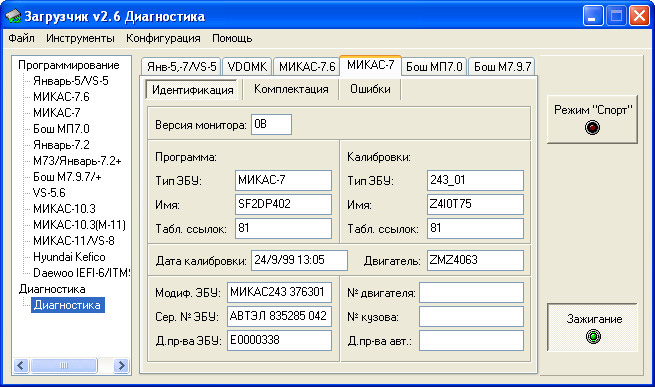Click the Сер. № ЭБУ field

[x=279, y=316]
